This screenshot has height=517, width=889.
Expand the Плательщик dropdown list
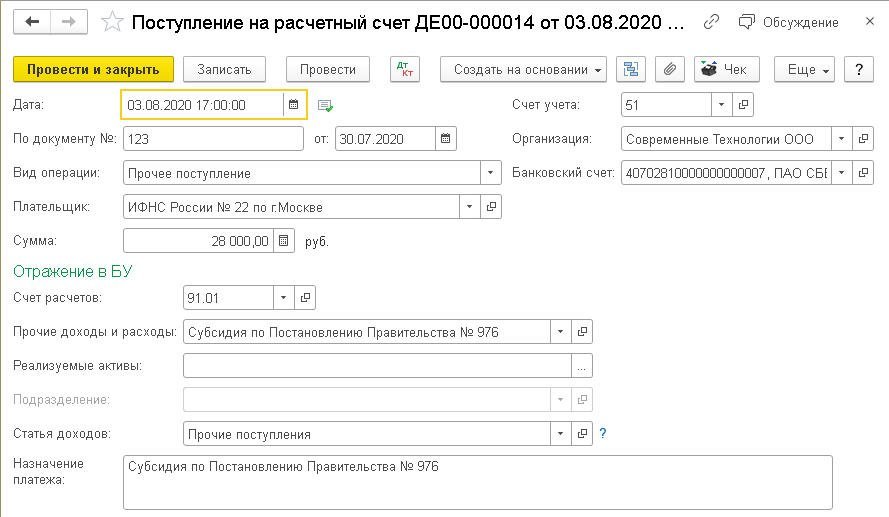469,207
